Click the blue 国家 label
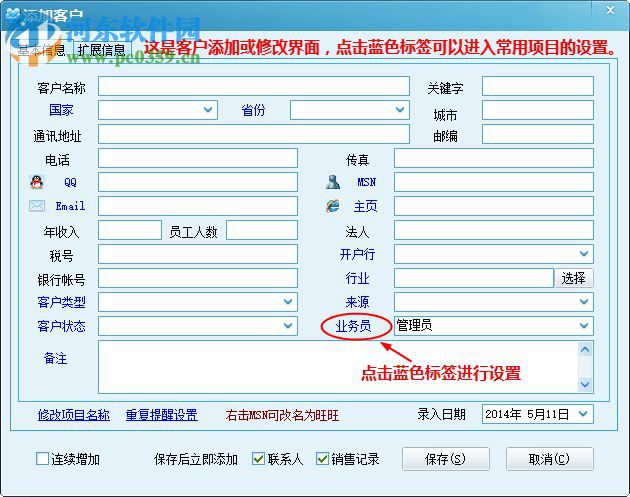 [61, 110]
